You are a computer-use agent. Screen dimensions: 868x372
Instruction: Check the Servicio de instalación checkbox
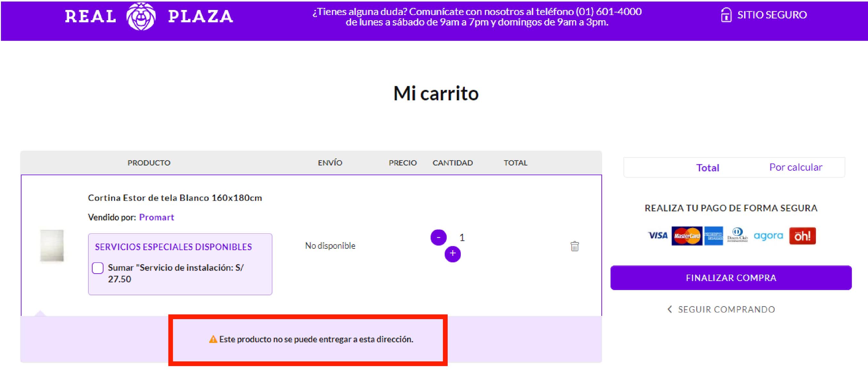tap(98, 268)
